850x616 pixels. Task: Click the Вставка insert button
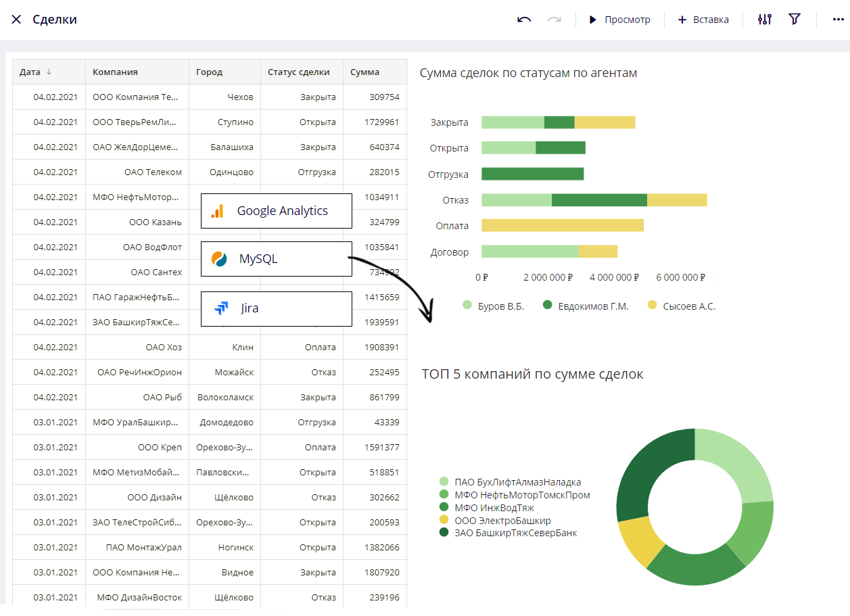703,20
